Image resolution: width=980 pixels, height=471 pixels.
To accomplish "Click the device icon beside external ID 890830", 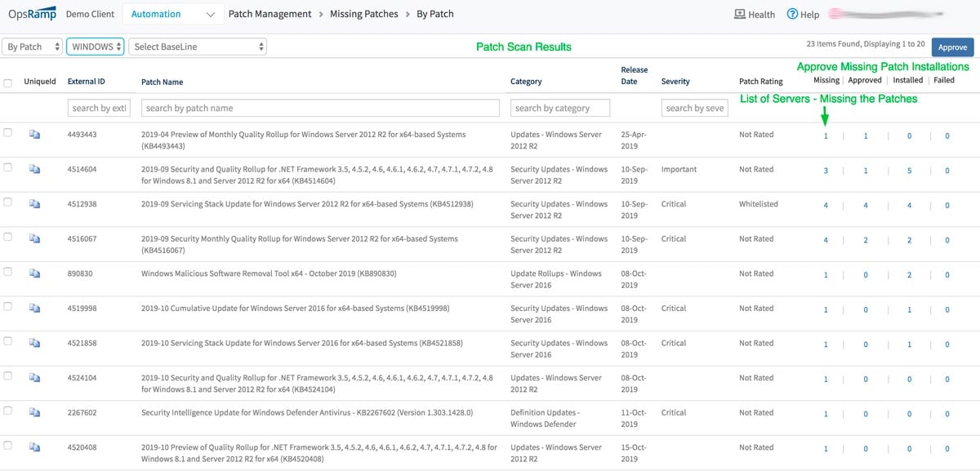I will 34,273.
